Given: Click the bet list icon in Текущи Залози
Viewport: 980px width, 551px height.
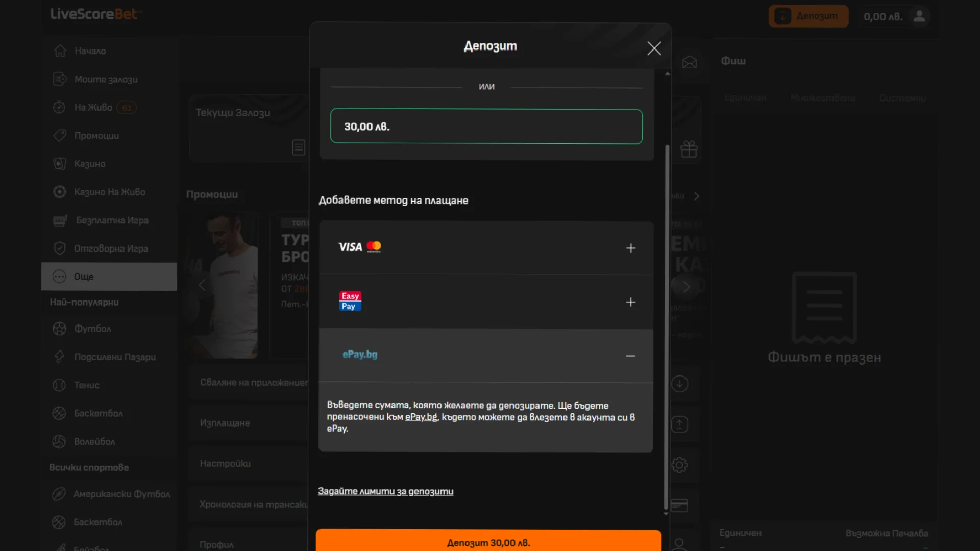Looking at the screenshot, I should pyautogui.click(x=299, y=147).
